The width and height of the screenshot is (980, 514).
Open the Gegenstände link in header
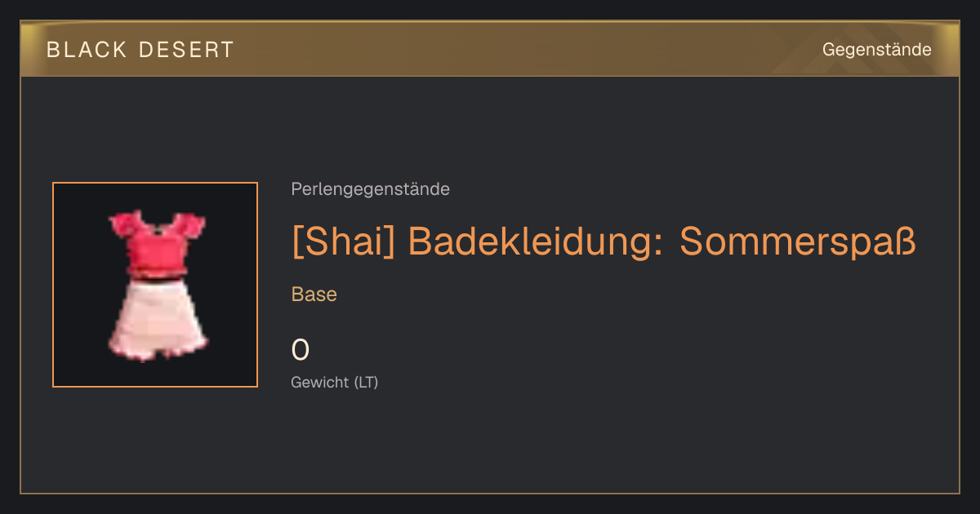tap(876, 50)
